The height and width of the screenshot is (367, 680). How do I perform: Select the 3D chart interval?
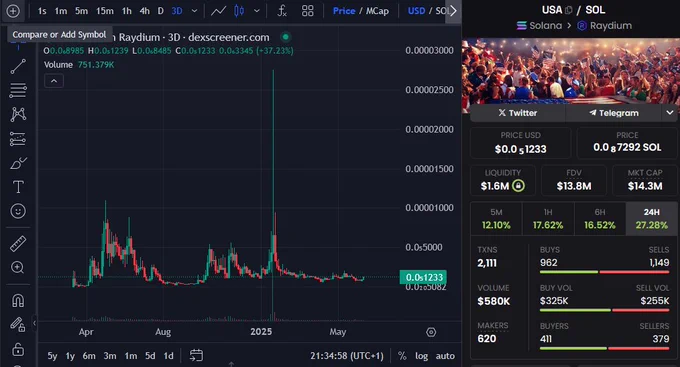(177, 11)
